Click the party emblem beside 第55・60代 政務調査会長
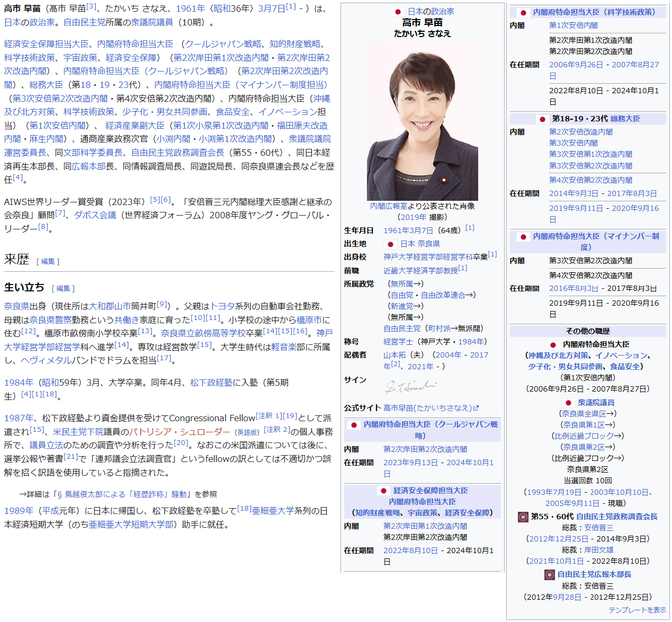This screenshot has width=672, height=622. 523,517
